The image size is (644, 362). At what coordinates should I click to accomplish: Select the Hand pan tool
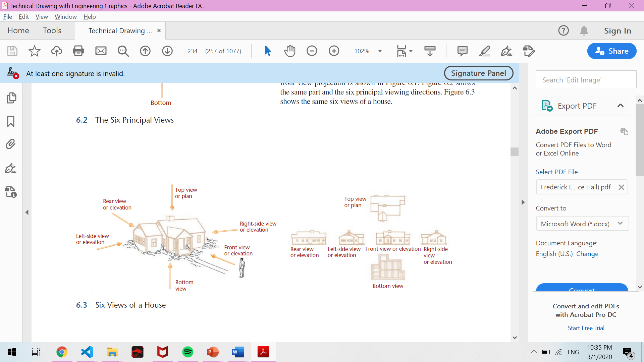(x=290, y=51)
